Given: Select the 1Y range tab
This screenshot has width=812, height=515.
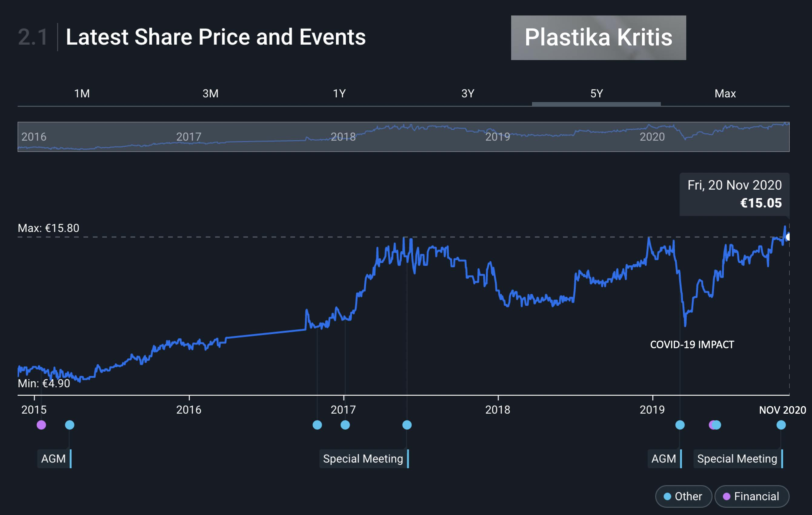Looking at the screenshot, I should pyautogui.click(x=339, y=93).
